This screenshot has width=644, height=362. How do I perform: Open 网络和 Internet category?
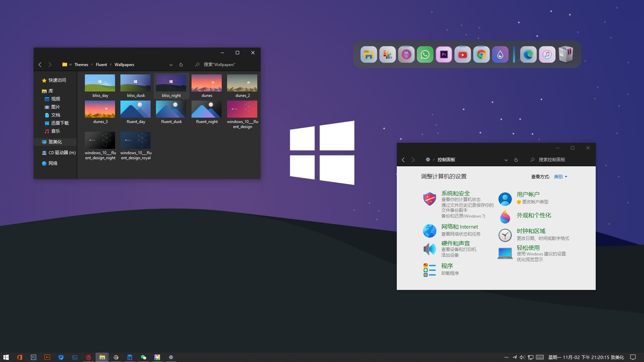tap(460, 227)
